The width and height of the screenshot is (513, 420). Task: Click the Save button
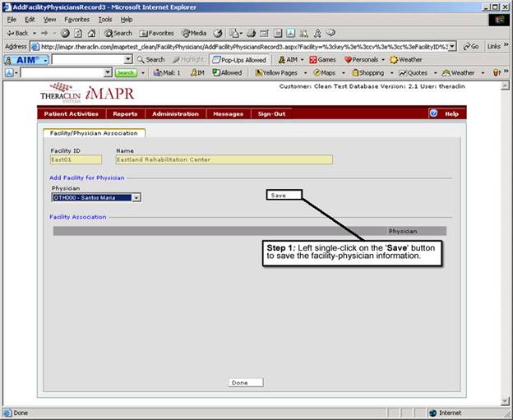coord(284,196)
